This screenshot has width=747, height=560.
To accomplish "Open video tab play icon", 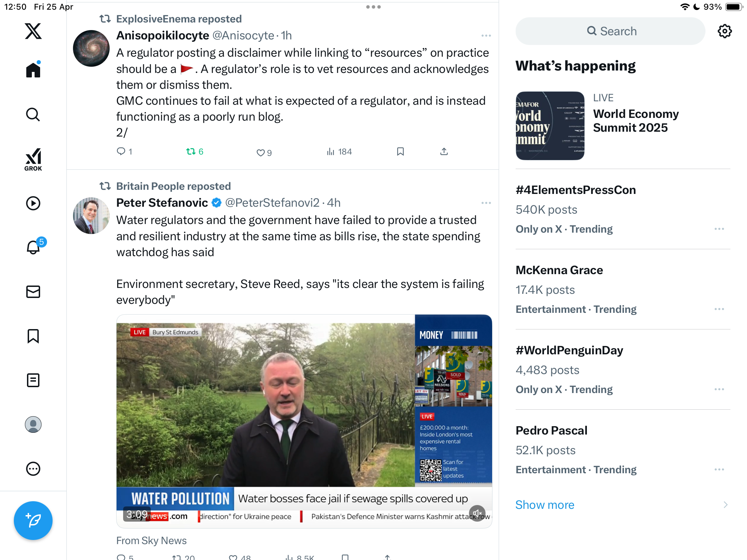I will point(33,203).
